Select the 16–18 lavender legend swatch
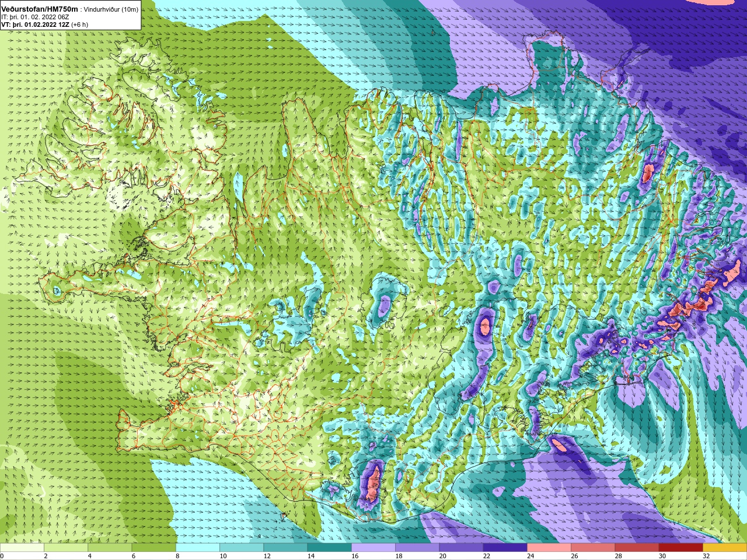This screenshot has width=747, height=560. pyautogui.click(x=373, y=548)
